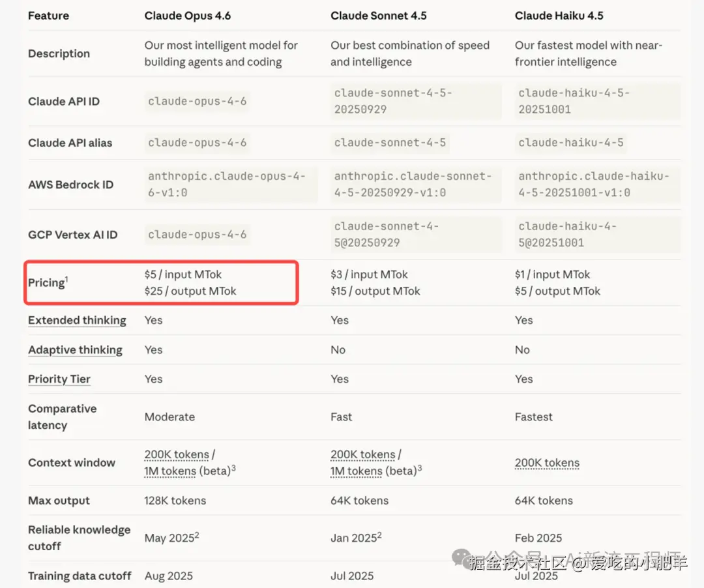Click the Claude API ID row label
Screen dimensions: 704x588
64,102
